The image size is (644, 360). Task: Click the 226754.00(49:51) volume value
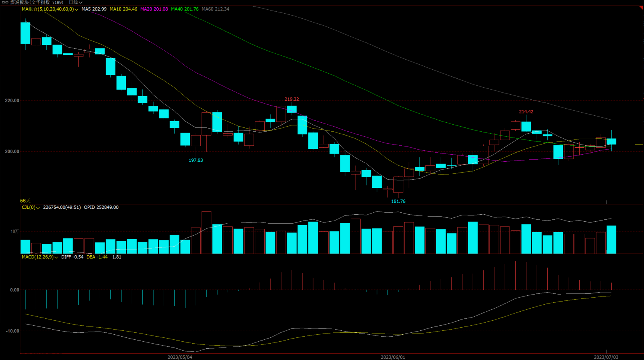pyautogui.click(x=62, y=207)
